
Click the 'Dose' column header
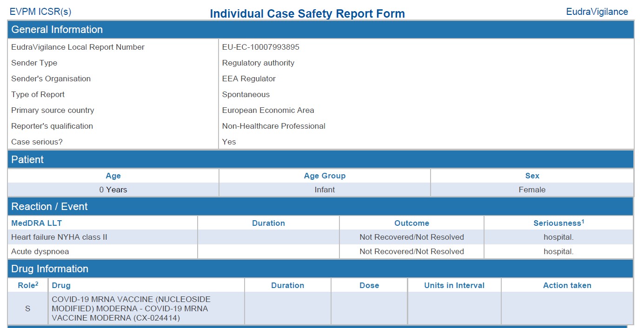[x=369, y=286]
